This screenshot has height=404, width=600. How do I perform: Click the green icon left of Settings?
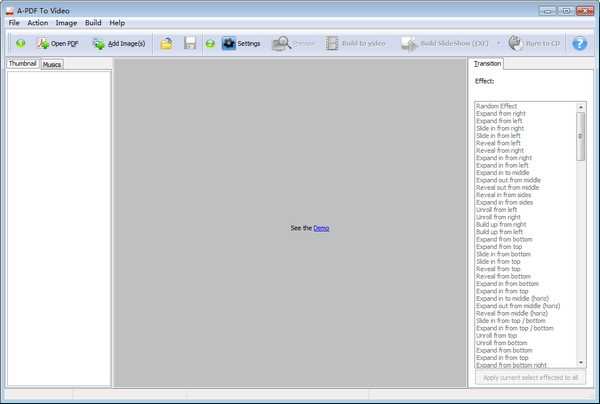[x=210, y=44]
